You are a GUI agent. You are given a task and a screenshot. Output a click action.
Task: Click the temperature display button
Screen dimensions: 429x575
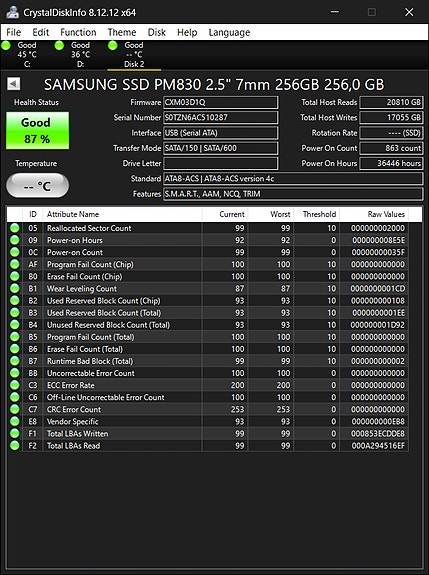(x=37, y=186)
